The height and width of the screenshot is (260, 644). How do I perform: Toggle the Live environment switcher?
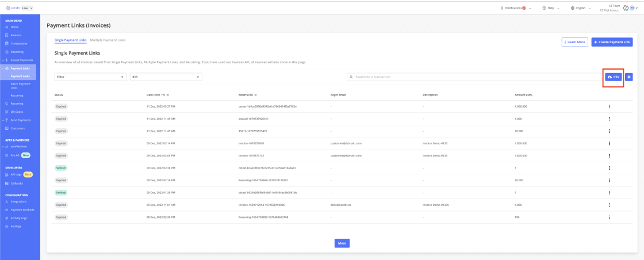point(28,7)
